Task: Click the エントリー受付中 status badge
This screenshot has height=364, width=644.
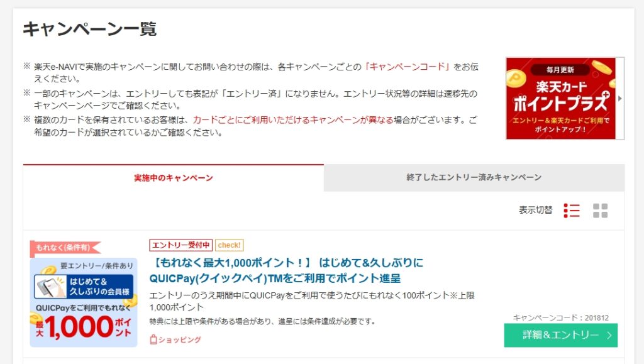Action: (x=180, y=245)
